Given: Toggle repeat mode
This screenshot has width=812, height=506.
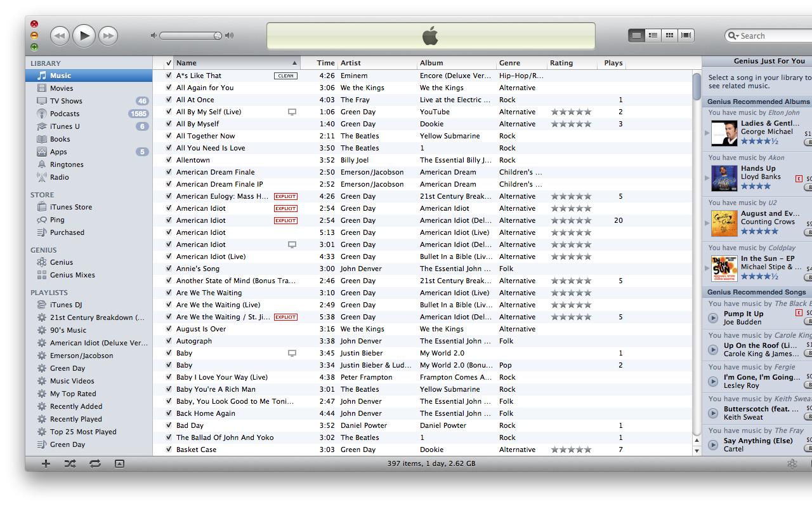Looking at the screenshot, I should point(95,464).
